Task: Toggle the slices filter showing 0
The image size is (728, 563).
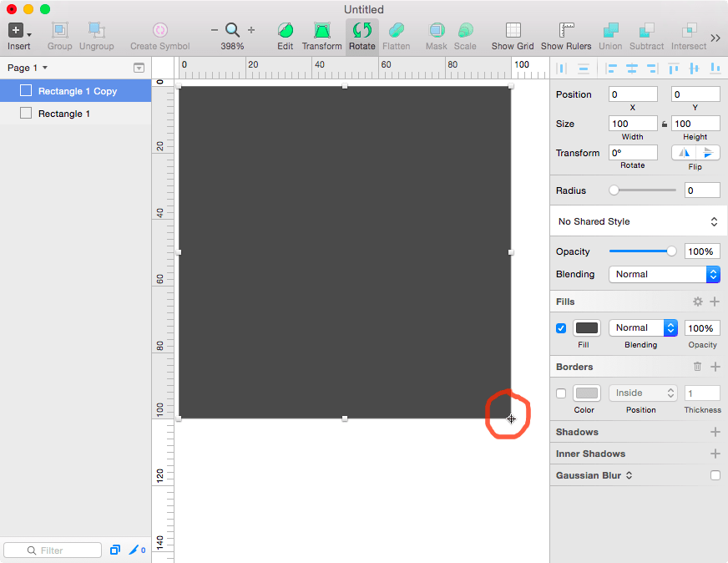Action: [x=137, y=550]
